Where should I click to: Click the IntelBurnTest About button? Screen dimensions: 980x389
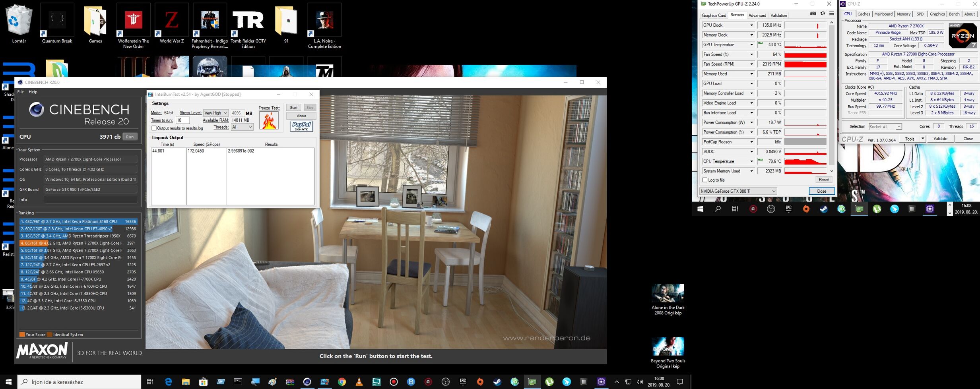click(301, 116)
